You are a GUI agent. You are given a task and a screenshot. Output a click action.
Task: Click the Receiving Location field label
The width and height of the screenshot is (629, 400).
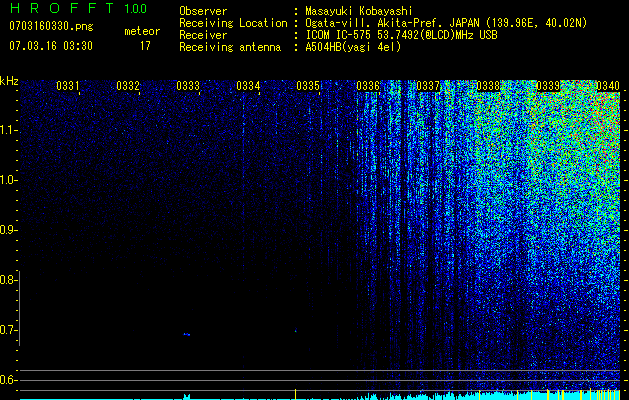233,23
